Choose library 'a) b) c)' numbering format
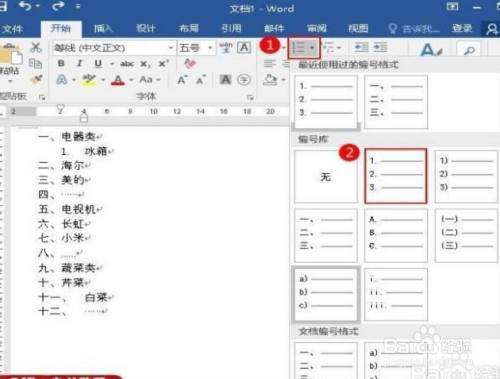The image size is (500, 379). point(326,294)
